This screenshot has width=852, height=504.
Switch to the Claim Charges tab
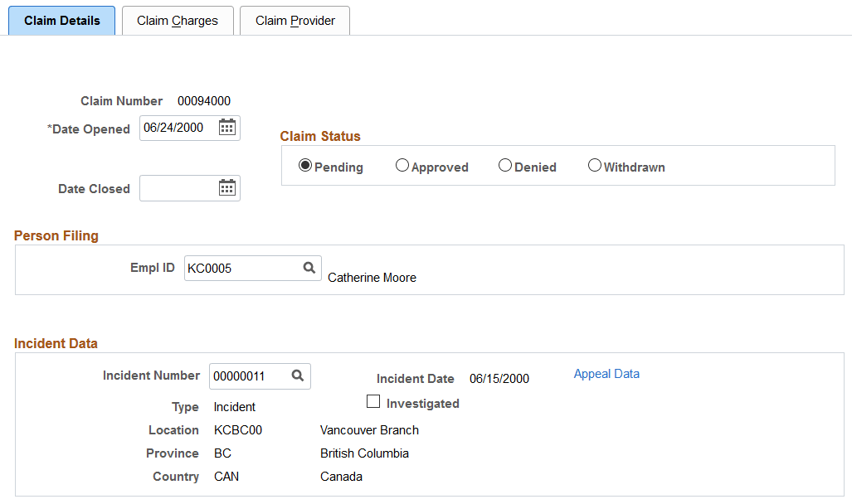pyautogui.click(x=177, y=20)
